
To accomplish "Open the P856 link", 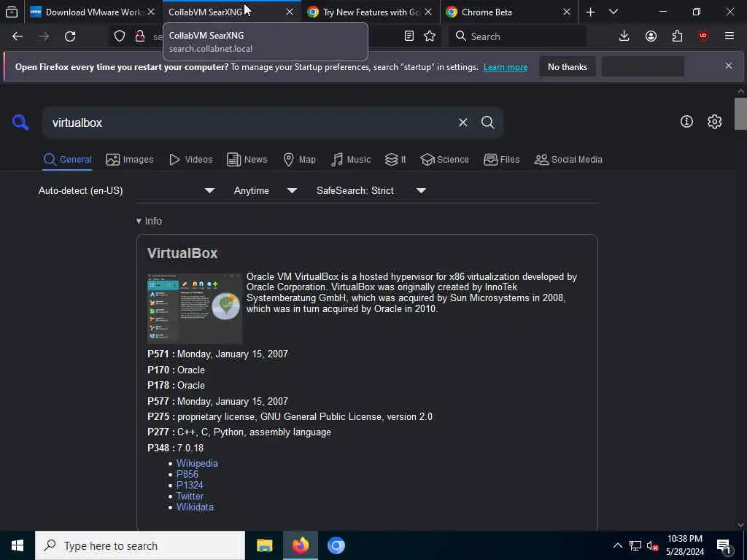I will point(187,474).
